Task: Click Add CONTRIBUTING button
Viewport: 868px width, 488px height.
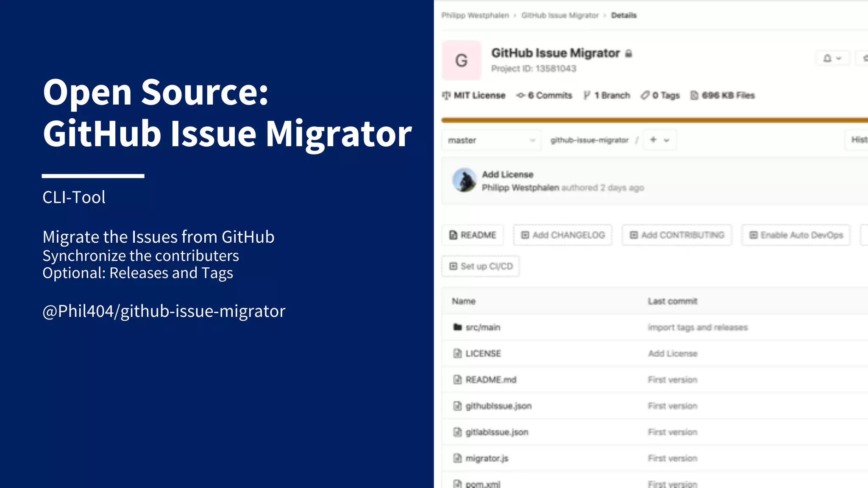Action: click(677, 235)
